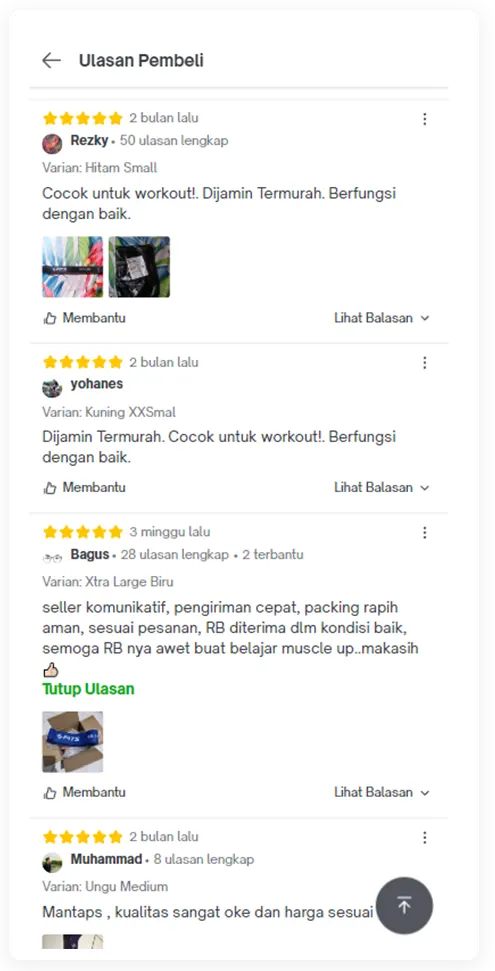The width and height of the screenshot is (495, 971).
Task: Open three-dot menu on Rezky's review
Action: pos(424,119)
